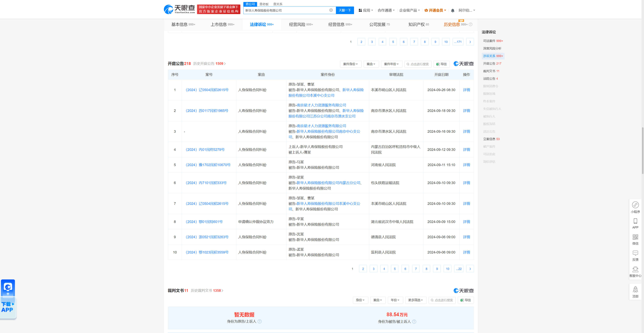Open 历史裁判文书 1358 link
The height and width of the screenshot is (333, 644).
coord(207,291)
